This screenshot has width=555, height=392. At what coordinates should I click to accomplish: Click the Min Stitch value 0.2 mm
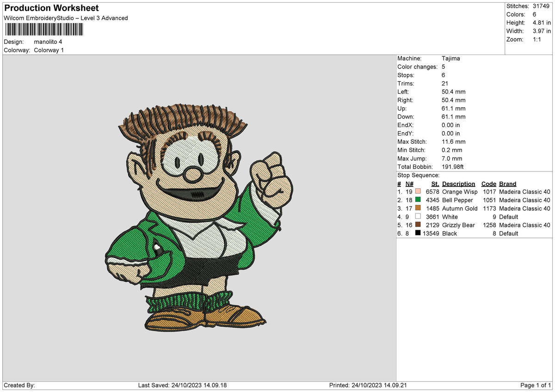pyautogui.click(x=452, y=150)
